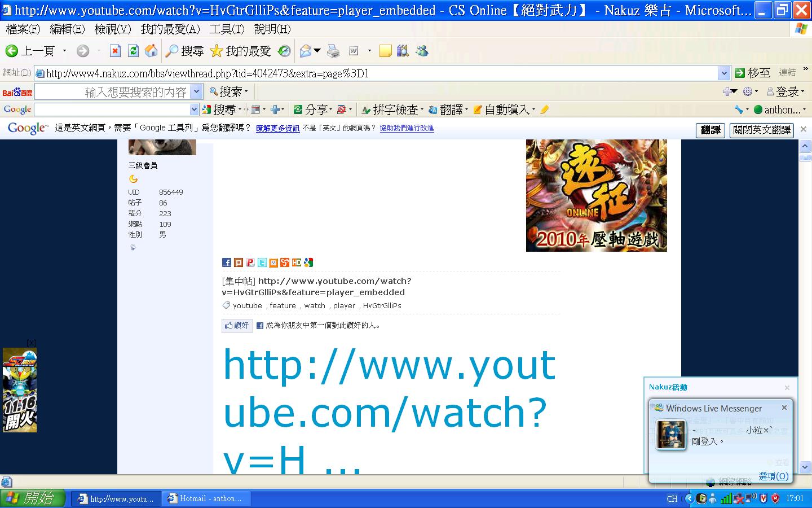Open the 工具(T) menu
Screen dimensions: 812x508
tap(227, 29)
